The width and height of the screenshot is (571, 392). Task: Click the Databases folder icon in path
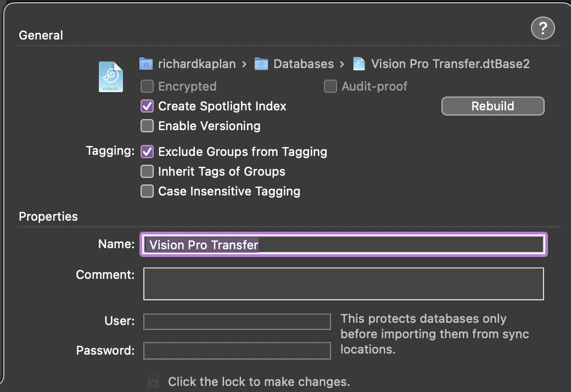coord(261,64)
